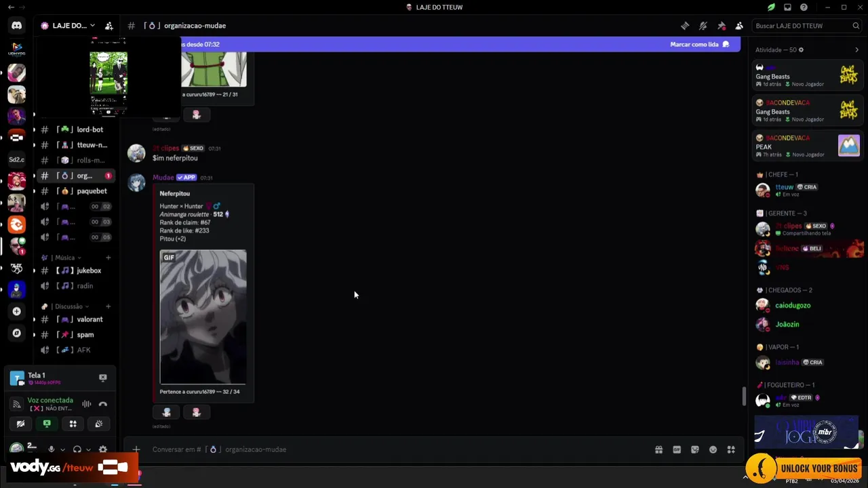Toggle screen share green button

point(47,424)
